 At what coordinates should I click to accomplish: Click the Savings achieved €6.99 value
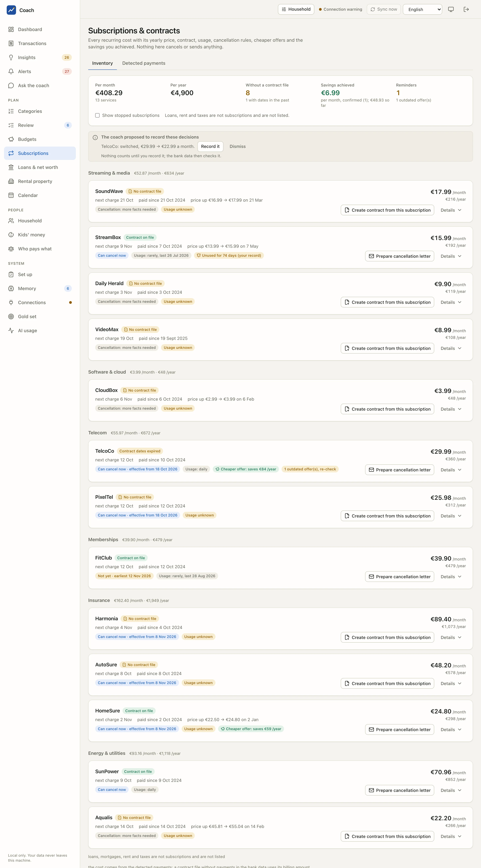pos(330,93)
